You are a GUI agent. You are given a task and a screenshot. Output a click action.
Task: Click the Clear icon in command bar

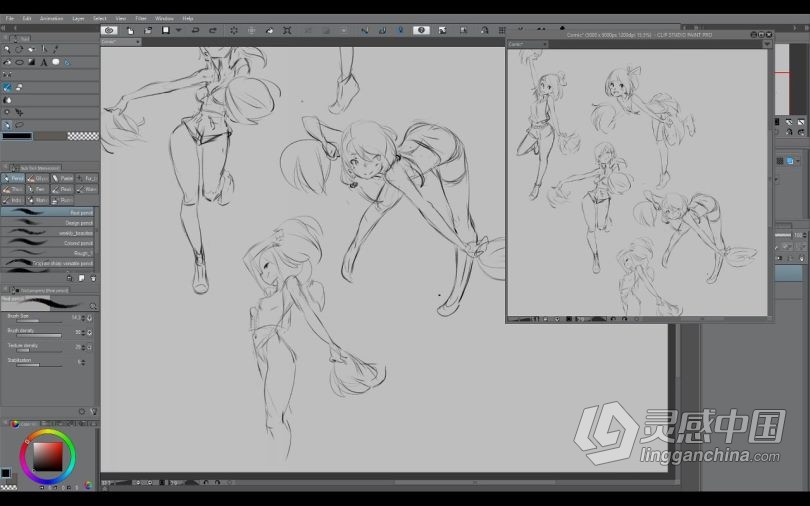coord(234,30)
